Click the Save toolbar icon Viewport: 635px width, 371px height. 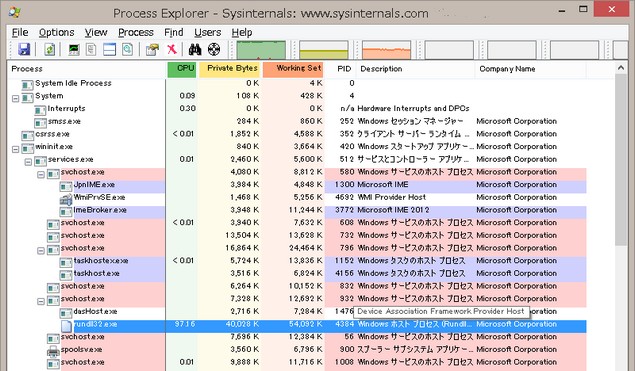(x=24, y=49)
